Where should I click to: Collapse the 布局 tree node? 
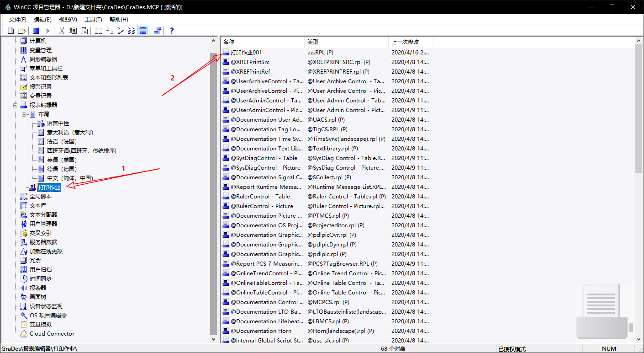point(24,114)
